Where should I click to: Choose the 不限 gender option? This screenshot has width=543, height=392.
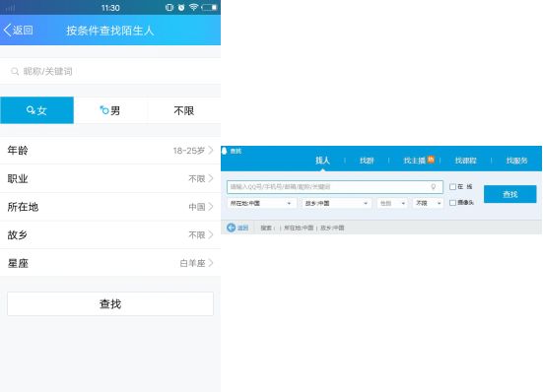pos(184,110)
